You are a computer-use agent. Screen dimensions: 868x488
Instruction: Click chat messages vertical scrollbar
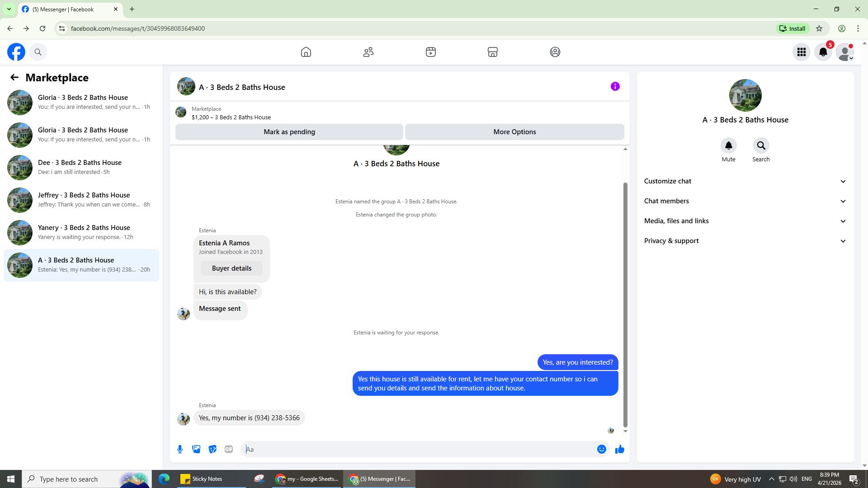[625, 305]
